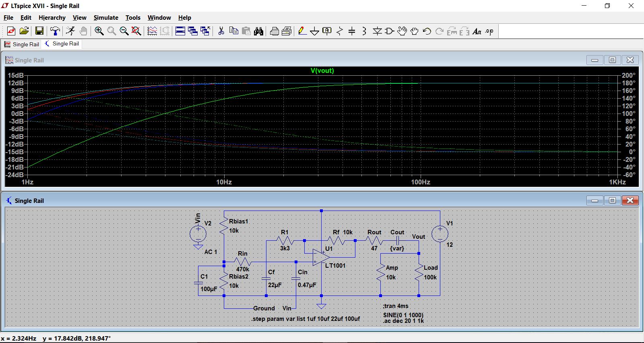Click the Run simulation icon

[70, 31]
